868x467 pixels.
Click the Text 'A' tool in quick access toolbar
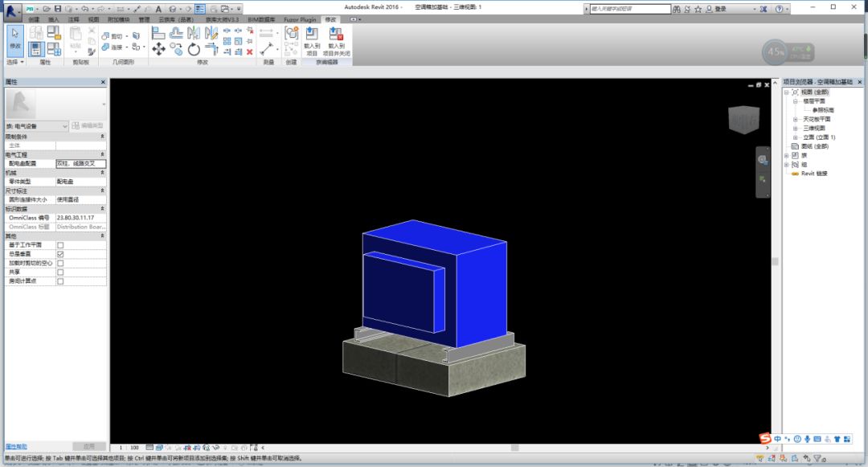coord(158,9)
